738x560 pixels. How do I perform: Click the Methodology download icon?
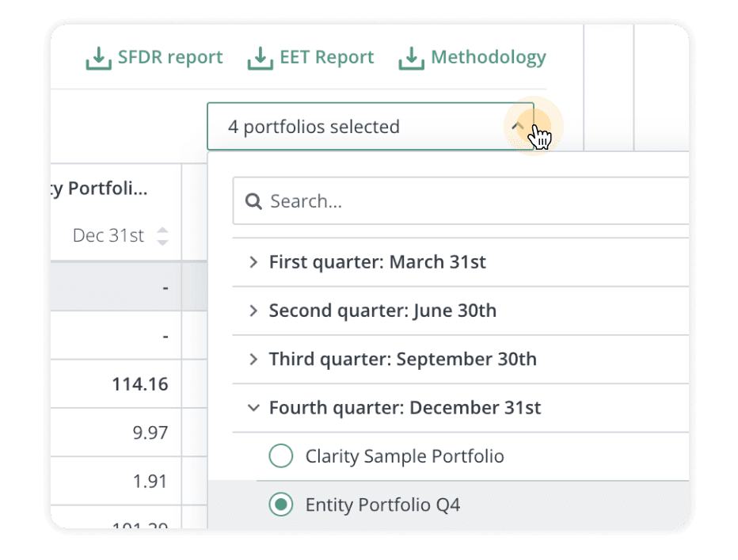pos(411,59)
